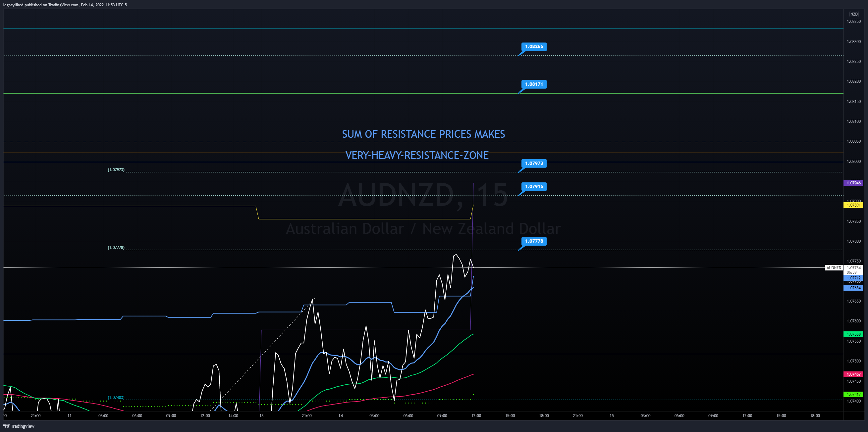The height and width of the screenshot is (432, 868).
Task: Click the left-side (1.07778) line label
Action: tap(116, 248)
